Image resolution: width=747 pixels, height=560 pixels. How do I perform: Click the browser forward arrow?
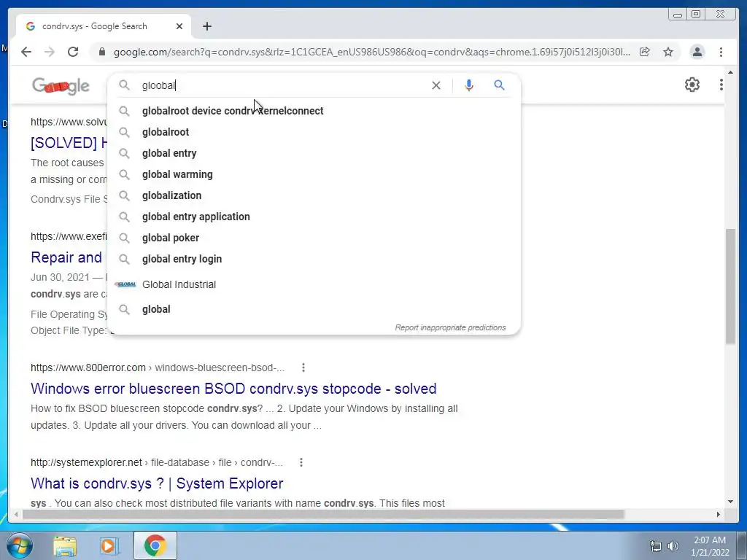click(x=50, y=52)
